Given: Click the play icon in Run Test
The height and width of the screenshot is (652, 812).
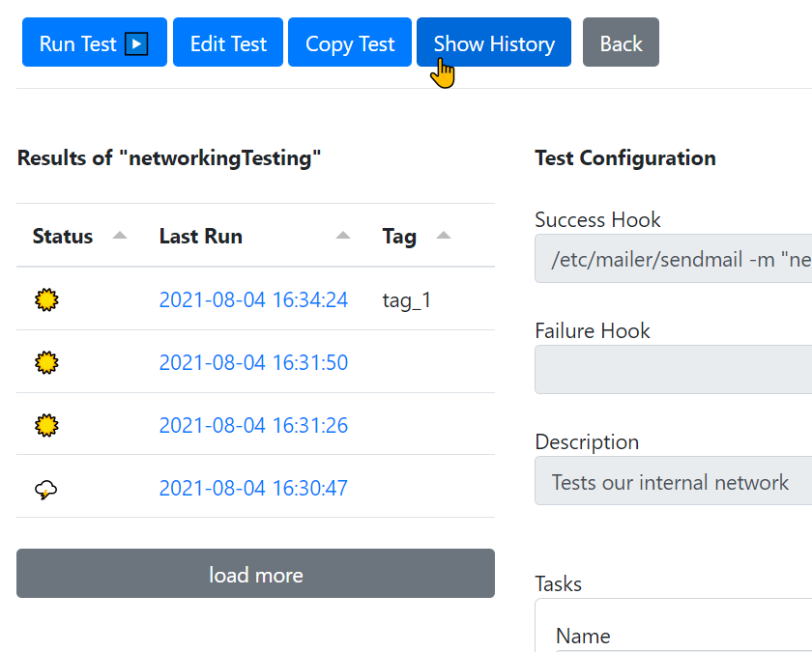Looking at the screenshot, I should pyautogui.click(x=136, y=43).
